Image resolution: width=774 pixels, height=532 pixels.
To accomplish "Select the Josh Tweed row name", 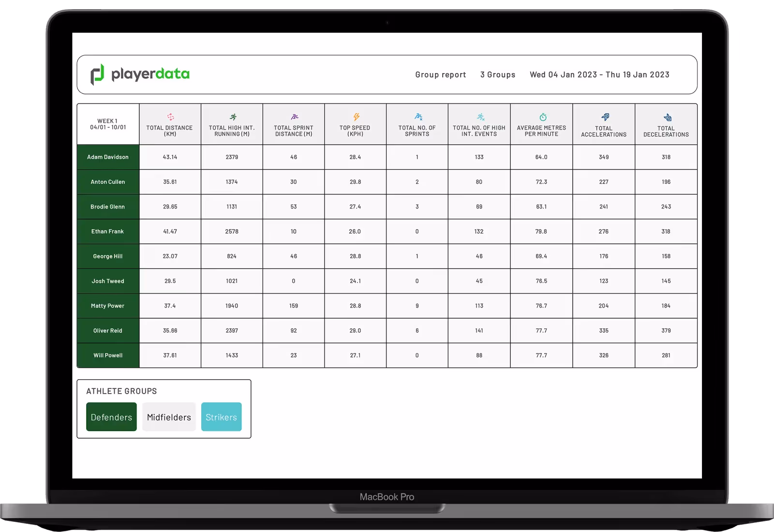I will point(108,281).
